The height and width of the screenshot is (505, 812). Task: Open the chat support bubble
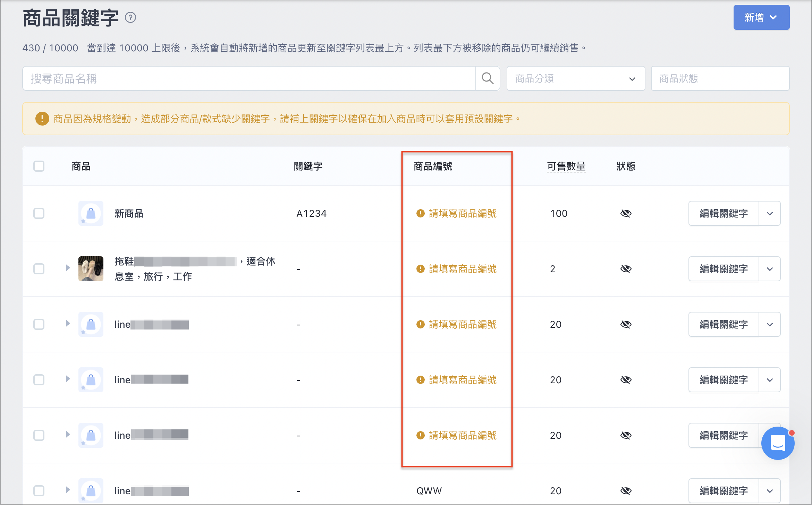tap(778, 443)
